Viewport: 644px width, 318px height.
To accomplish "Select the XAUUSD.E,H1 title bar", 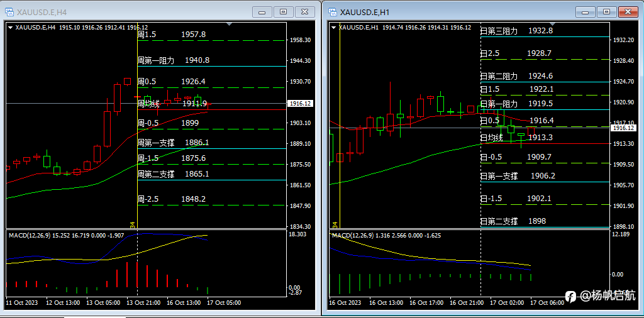I will point(482,12).
